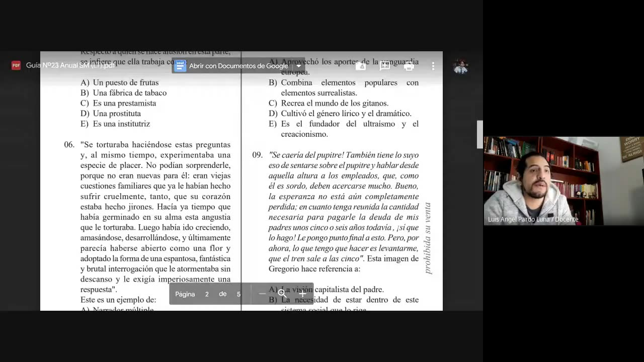Viewport: 644px width, 362px height.
Task: Click the presenter webcam video thumbnail
Action: 563,180
